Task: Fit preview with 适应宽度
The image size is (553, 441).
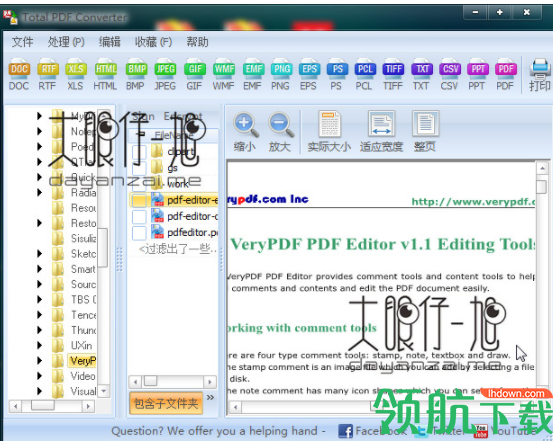Action: point(381,132)
